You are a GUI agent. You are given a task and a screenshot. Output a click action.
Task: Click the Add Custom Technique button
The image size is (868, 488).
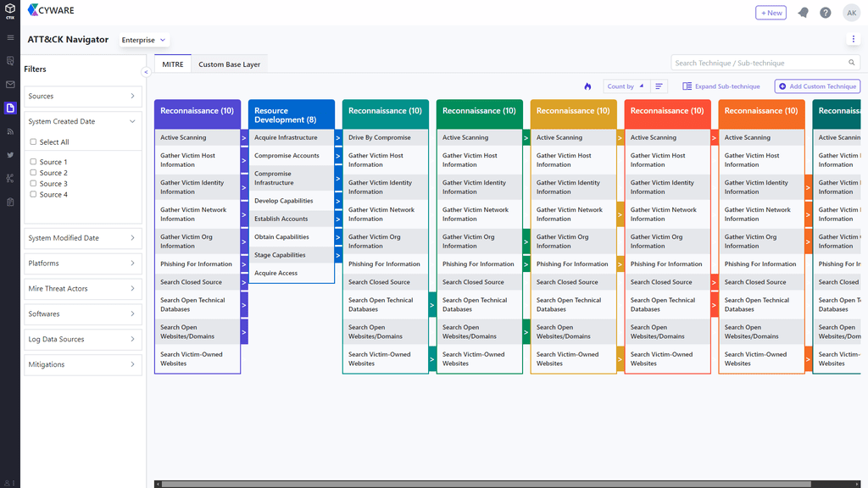point(817,86)
